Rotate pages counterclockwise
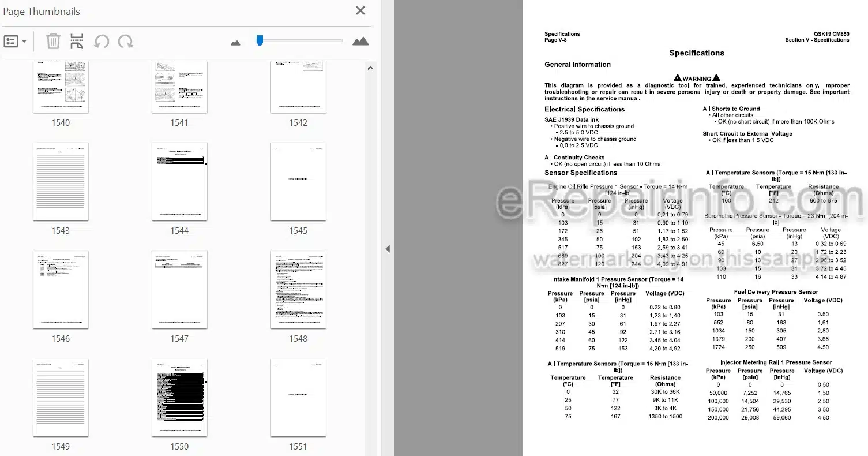868x456 pixels. click(101, 42)
